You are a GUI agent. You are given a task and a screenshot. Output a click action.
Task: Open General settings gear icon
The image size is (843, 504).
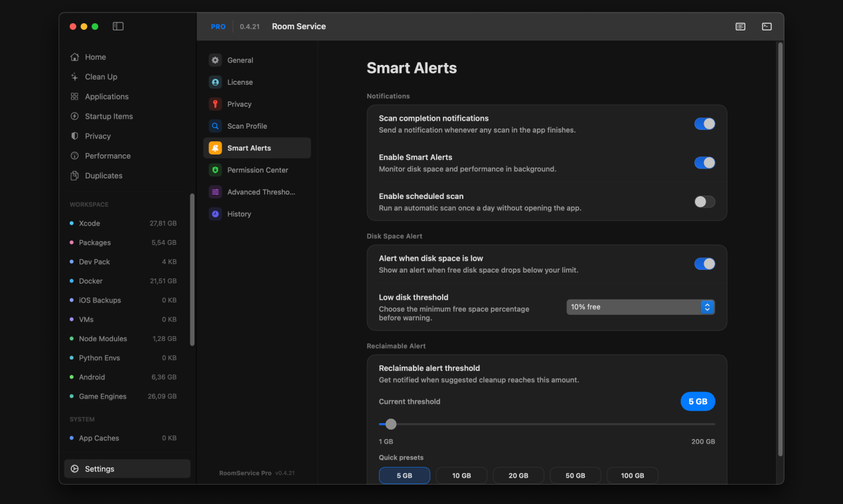coord(215,60)
